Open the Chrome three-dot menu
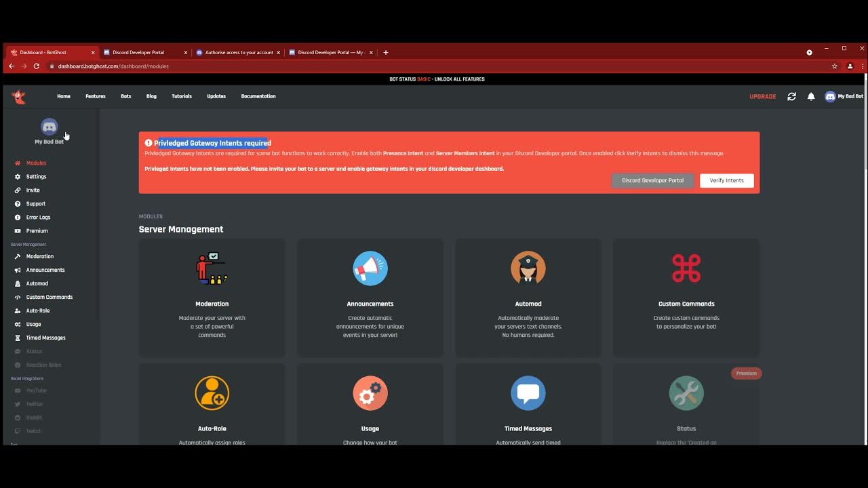Image resolution: width=868 pixels, height=488 pixels. (863, 66)
